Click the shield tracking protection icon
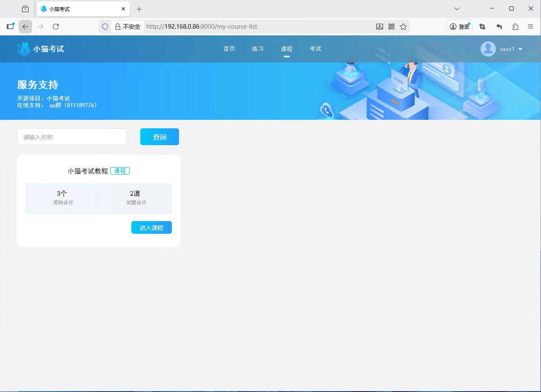 pos(105,27)
